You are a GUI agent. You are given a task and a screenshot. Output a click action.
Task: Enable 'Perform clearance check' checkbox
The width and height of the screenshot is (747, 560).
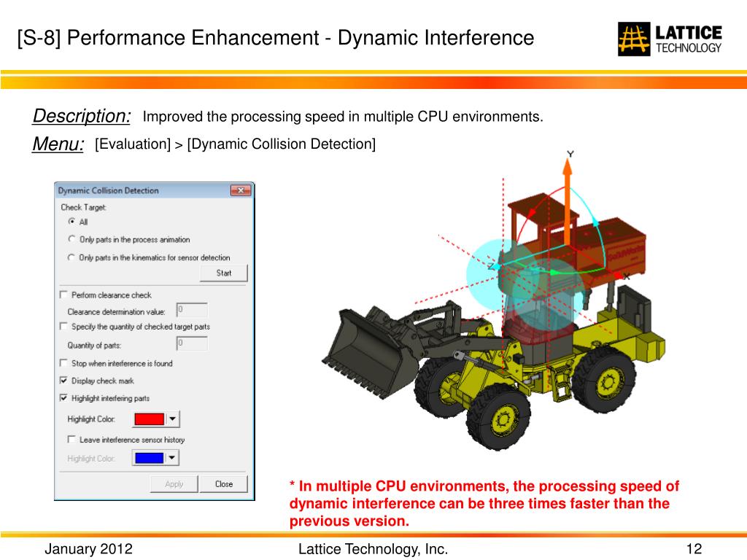pos(63,295)
